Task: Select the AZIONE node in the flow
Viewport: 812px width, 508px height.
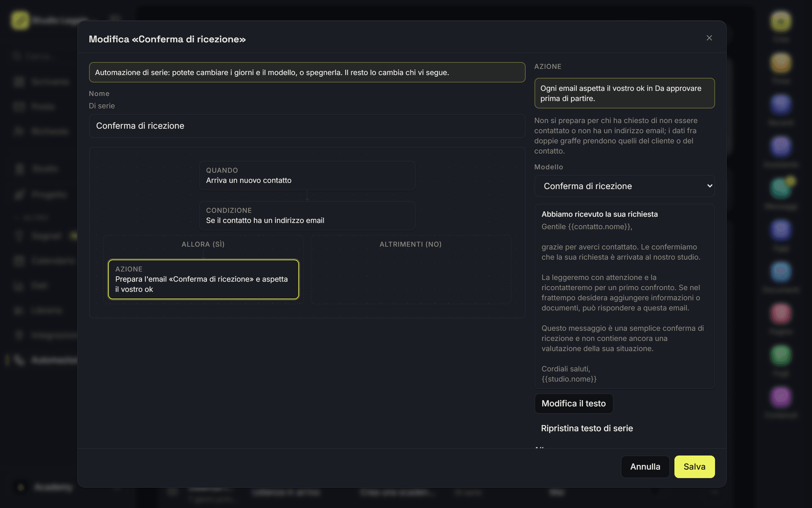Action: coord(203,279)
